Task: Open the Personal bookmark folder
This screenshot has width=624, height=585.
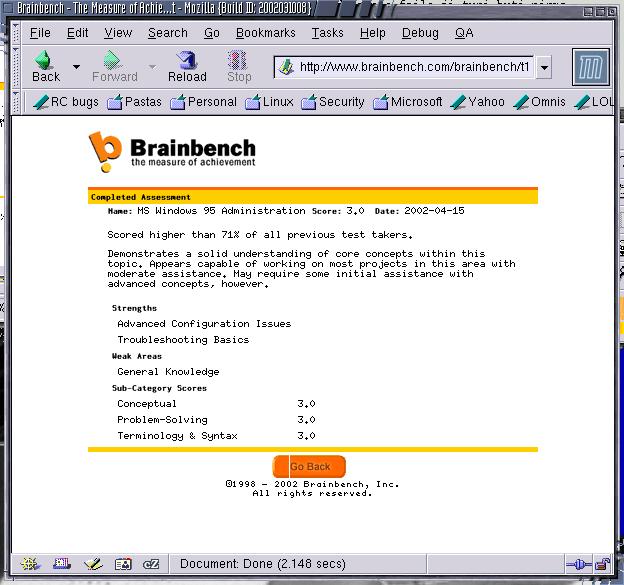Action: [x=203, y=102]
